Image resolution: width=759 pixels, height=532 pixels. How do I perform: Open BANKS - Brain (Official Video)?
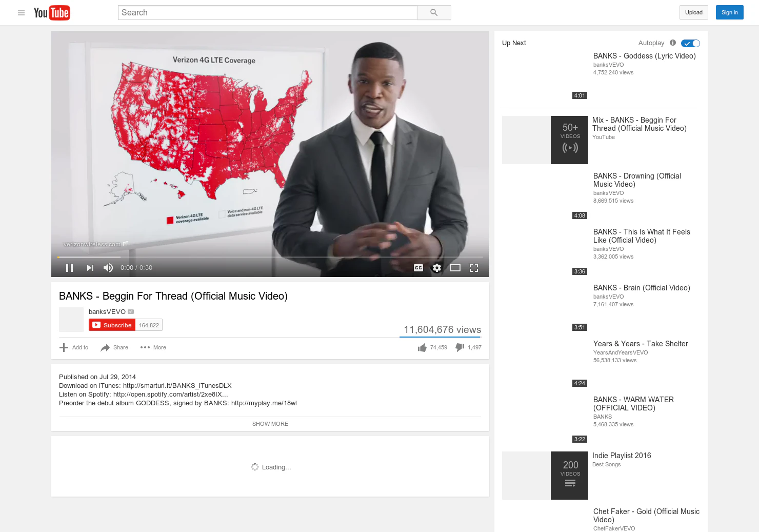[642, 288]
